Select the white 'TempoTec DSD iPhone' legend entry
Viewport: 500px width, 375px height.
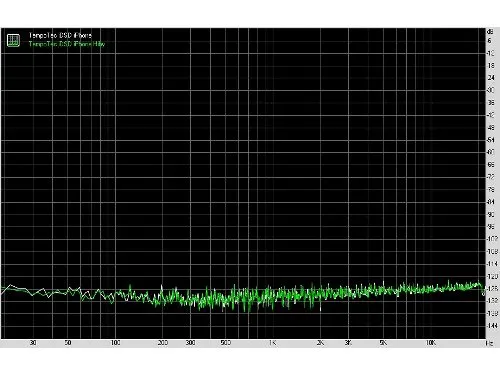[60, 35]
